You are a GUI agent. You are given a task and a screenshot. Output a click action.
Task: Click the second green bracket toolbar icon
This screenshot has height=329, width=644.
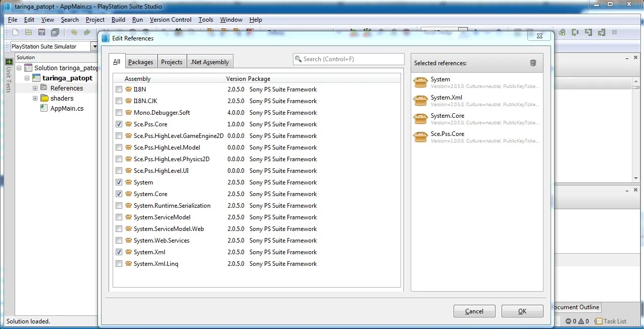tap(588, 32)
